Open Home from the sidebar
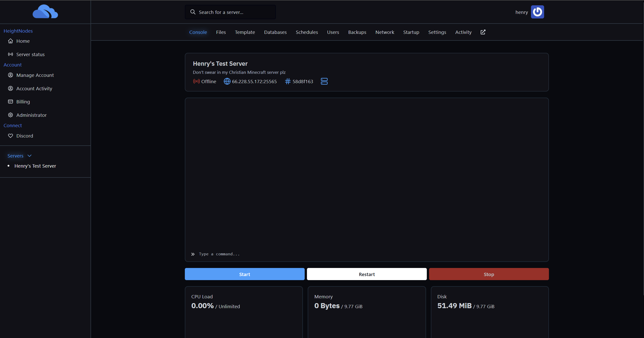The image size is (644, 338). [23, 41]
